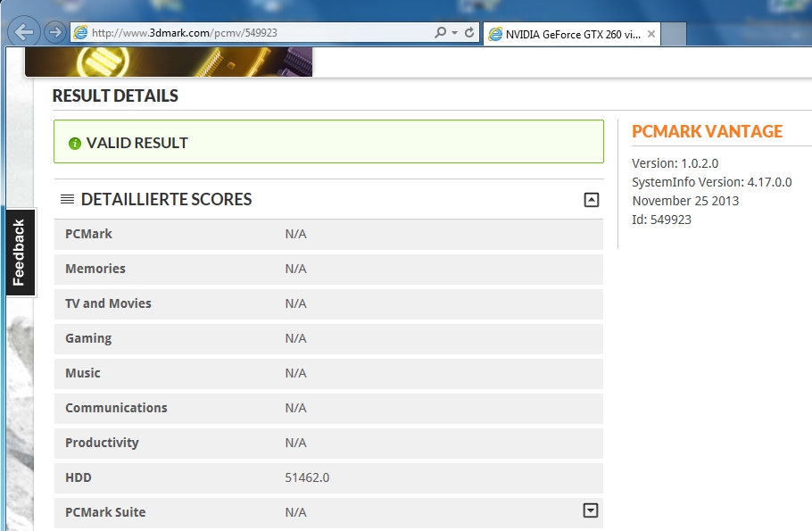Click the Id: 549923 text

pyautogui.click(x=661, y=220)
